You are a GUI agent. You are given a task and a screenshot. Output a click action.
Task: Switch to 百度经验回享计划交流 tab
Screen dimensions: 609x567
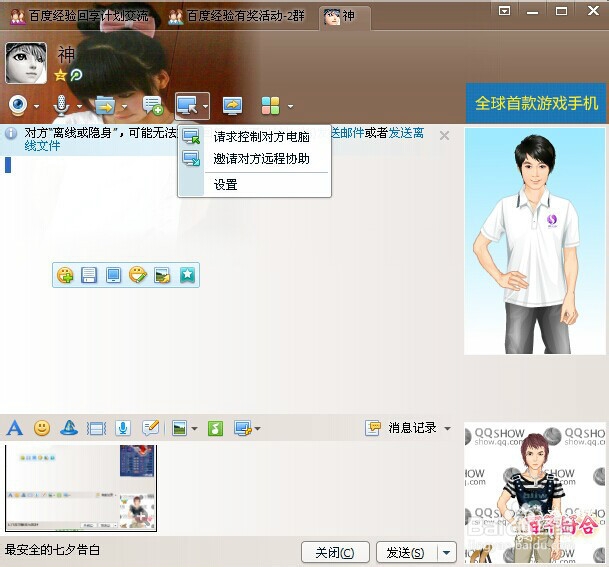79,16
